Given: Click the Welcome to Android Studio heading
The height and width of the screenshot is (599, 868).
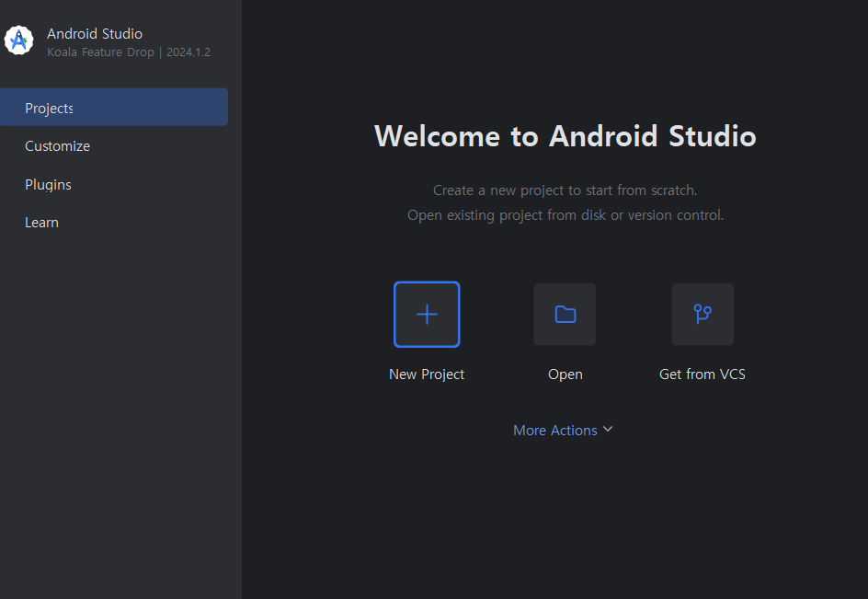Looking at the screenshot, I should (x=565, y=136).
